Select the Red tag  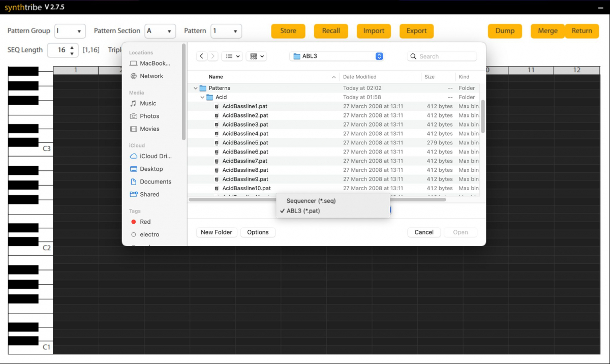pos(145,222)
